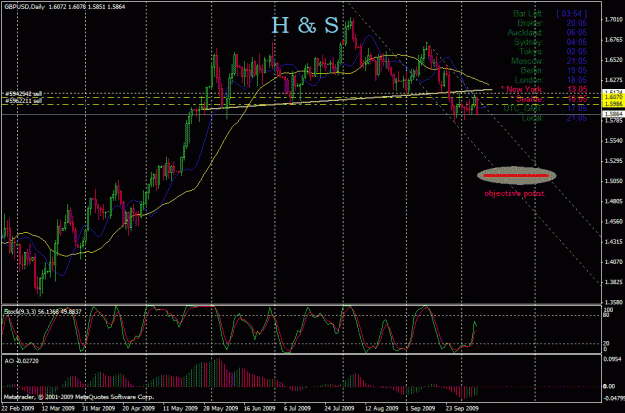Click the 1 Sep 2009 date label

pyautogui.click(x=420, y=408)
